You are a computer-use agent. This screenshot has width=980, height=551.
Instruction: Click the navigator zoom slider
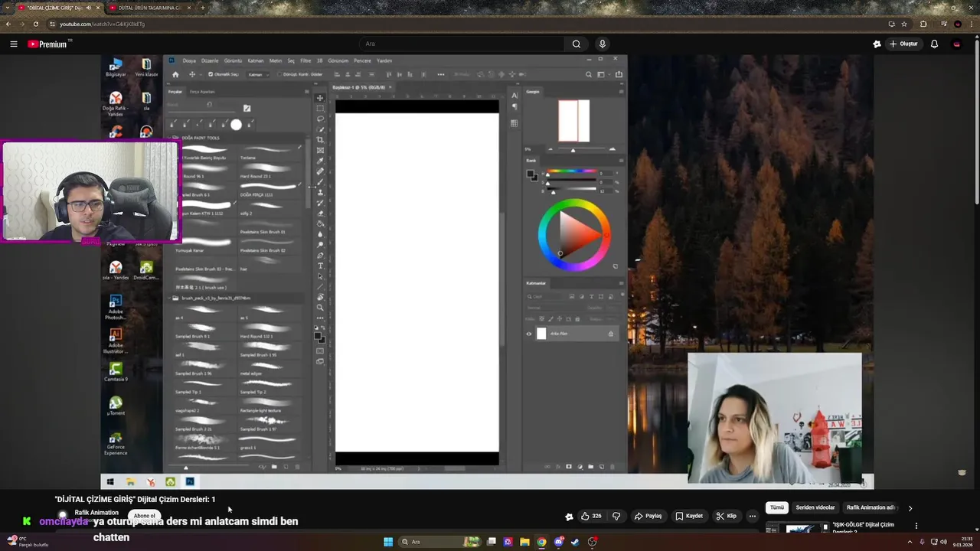tap(581, 149)
